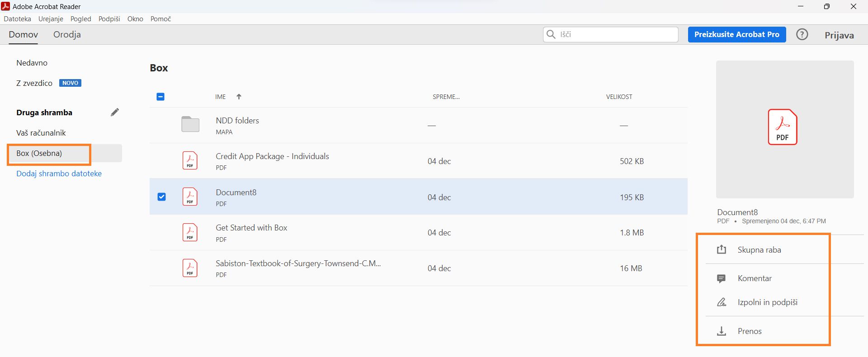The width and height of the screenshot is (868, 357).
Task: Click the sort arrow next to IME
Action: pos(239,97)
